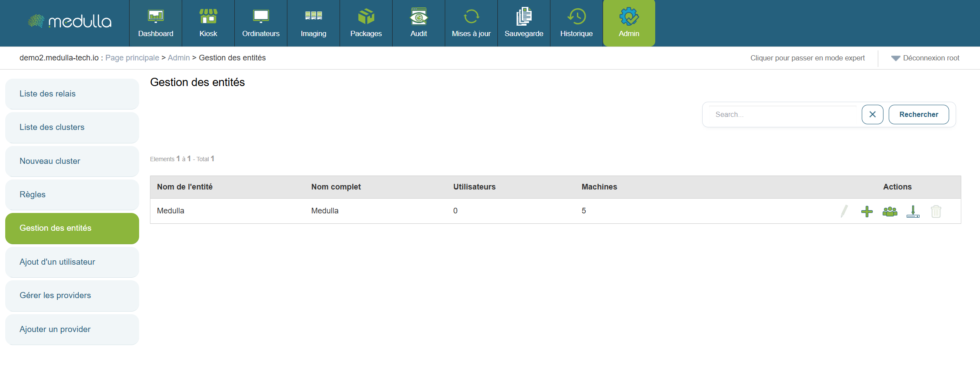The height and width of the screenshot is (372, 980).
Task: Click the green plus icon in Medulla row
Action: [867, 211]
